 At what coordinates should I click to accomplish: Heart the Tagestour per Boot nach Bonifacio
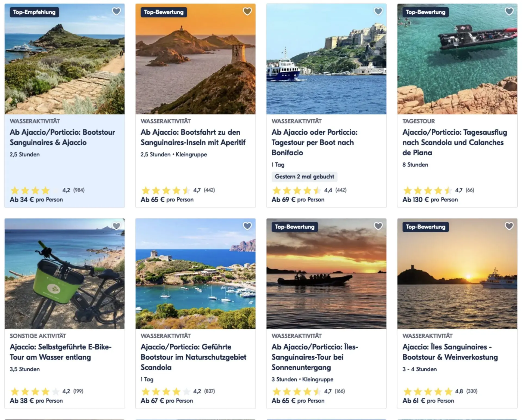click(378, 11)
